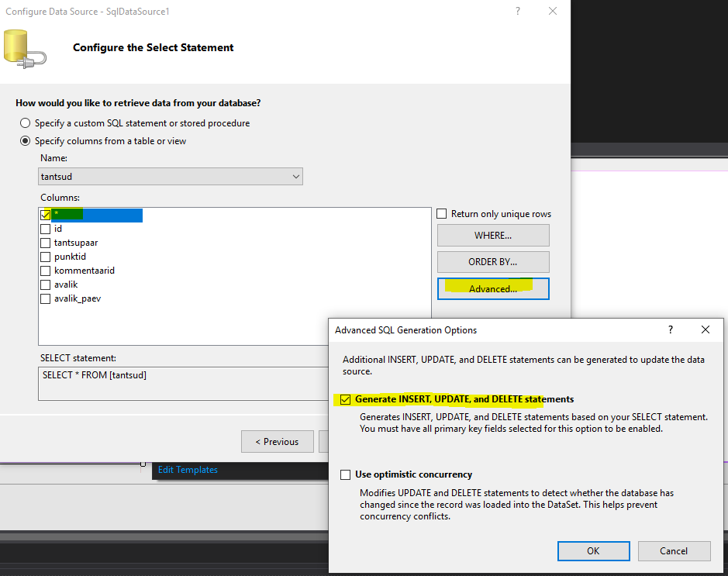Enable the punktid column checkbox
The image size is (728, 576).
pos(46,257)
